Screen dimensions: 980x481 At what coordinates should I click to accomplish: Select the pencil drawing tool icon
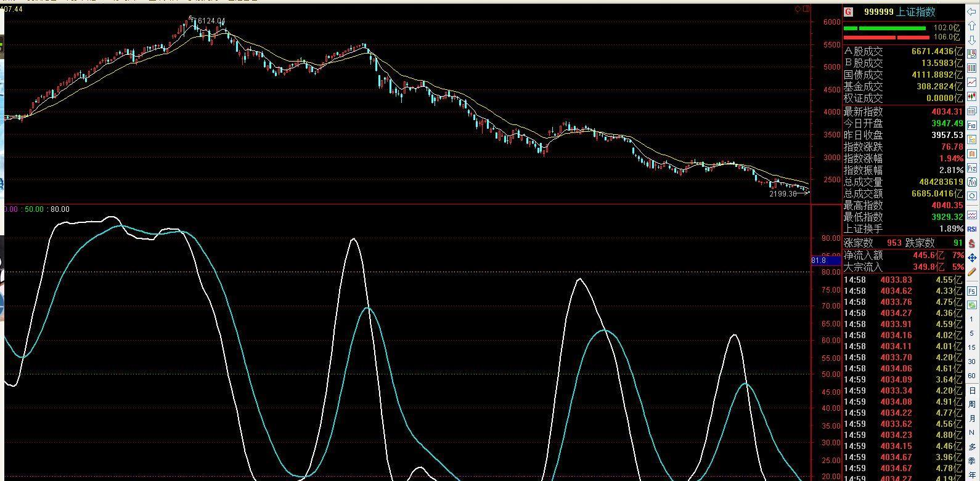[972, 272]
